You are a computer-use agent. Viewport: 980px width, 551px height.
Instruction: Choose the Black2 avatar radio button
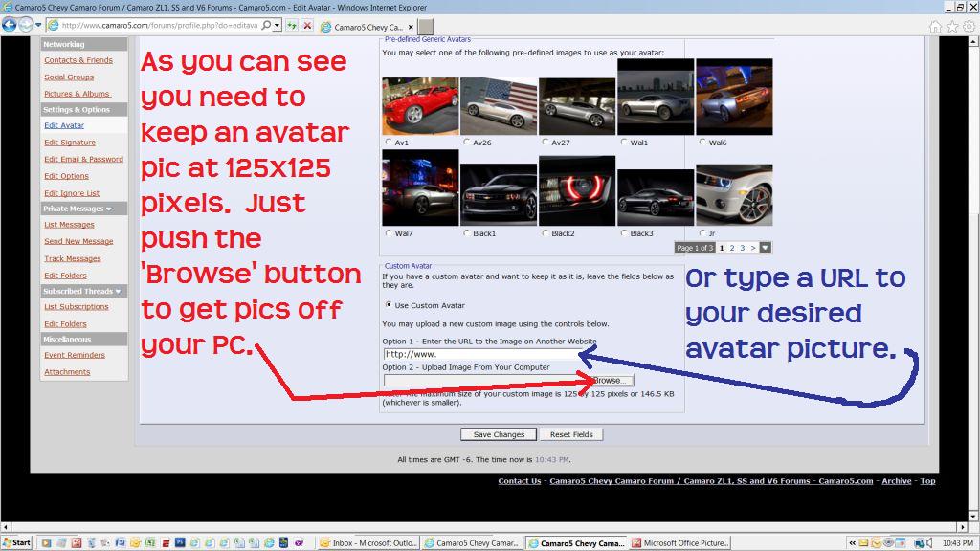pyautogui.click(x=545, y=232)
